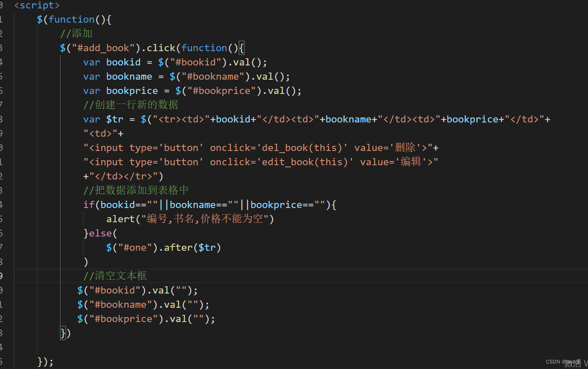Viewport: 588px width, 369px height.
Task: Click the $("#bookprice").val("") line
Action: coord(146,319)
